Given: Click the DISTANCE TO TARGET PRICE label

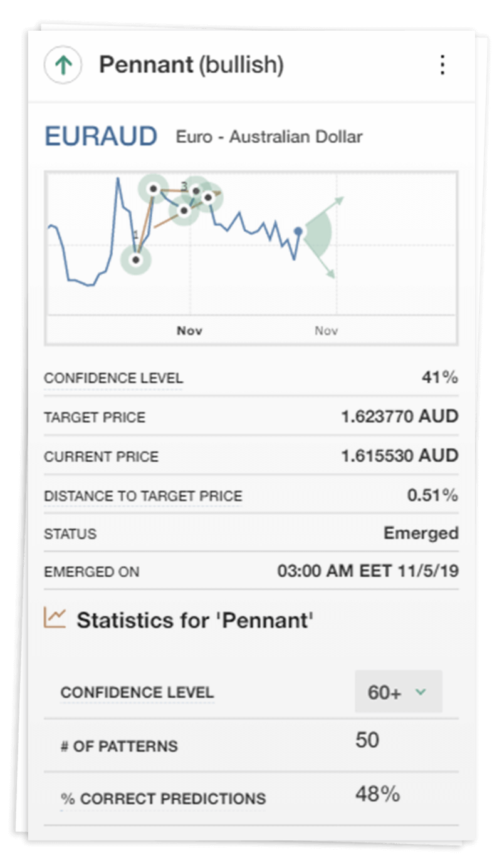Looking at the screenshot, I should [143, 496].
